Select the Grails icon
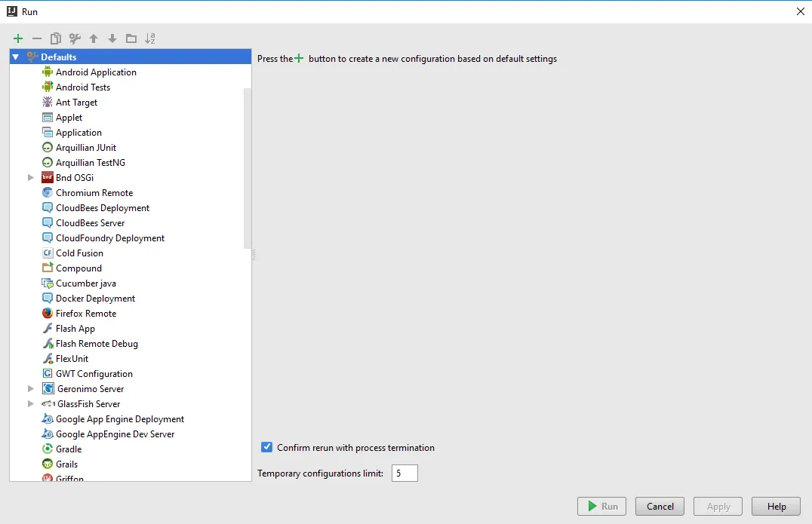Image resolution: width=812 pixels, height=524 pixels. coord(48,464)
